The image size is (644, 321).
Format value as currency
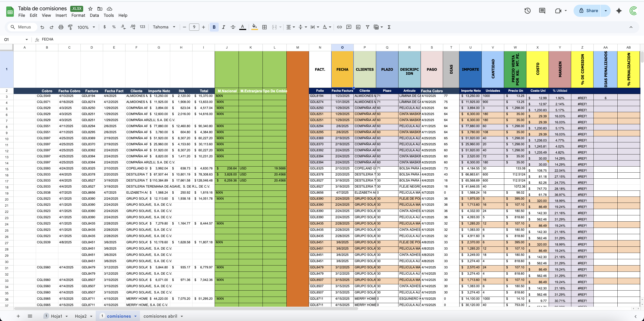pyautogui.click(x=105, y=27)
